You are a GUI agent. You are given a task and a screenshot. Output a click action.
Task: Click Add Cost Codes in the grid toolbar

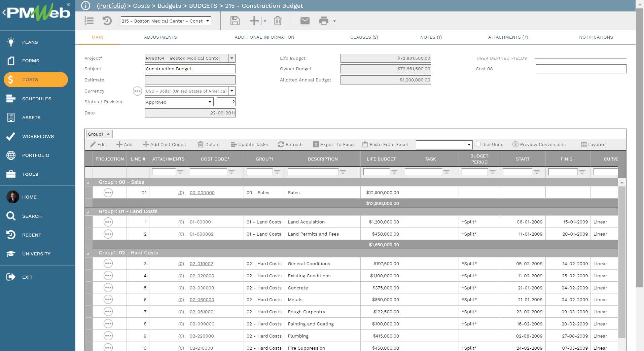pos(164,144)
